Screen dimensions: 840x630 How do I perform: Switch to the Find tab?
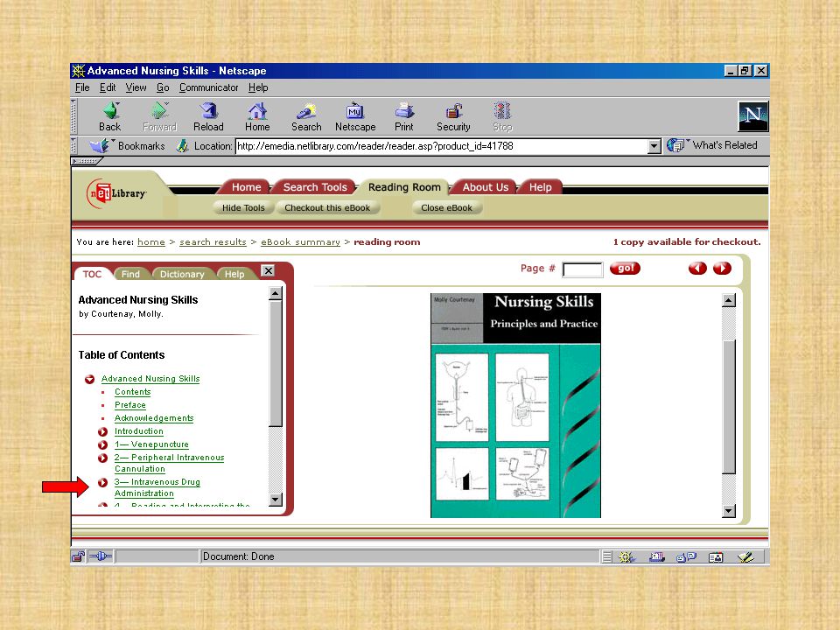[130, 274]
